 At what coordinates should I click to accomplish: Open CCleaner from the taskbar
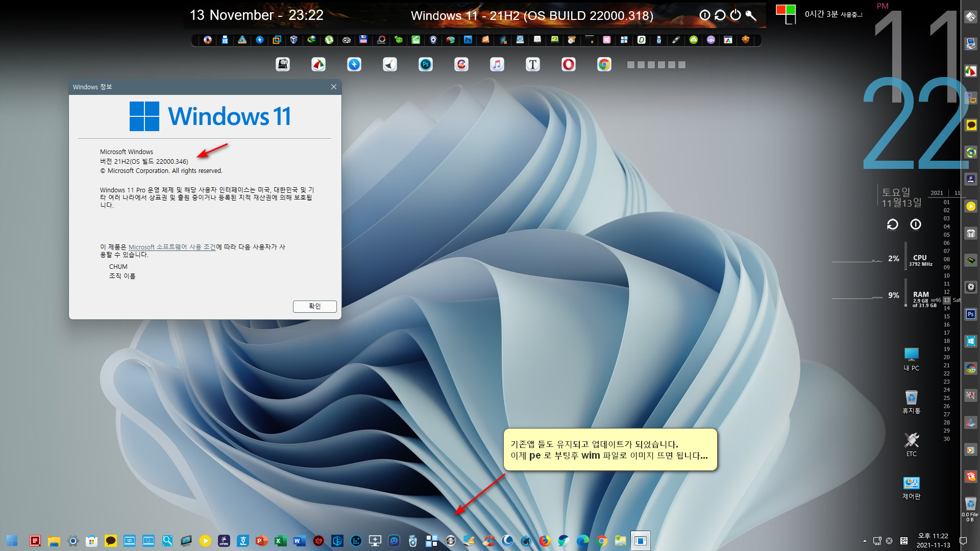(x=488, y=541)
